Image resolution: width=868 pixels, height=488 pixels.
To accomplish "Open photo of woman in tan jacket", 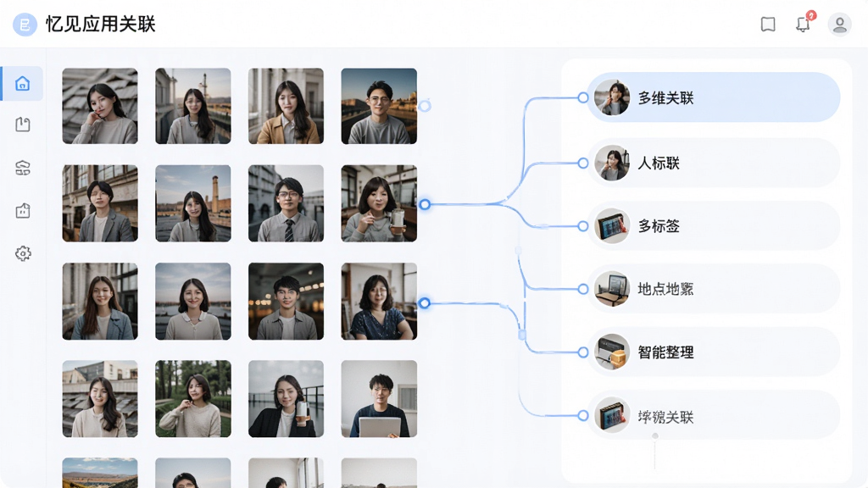I will point(286,106).
